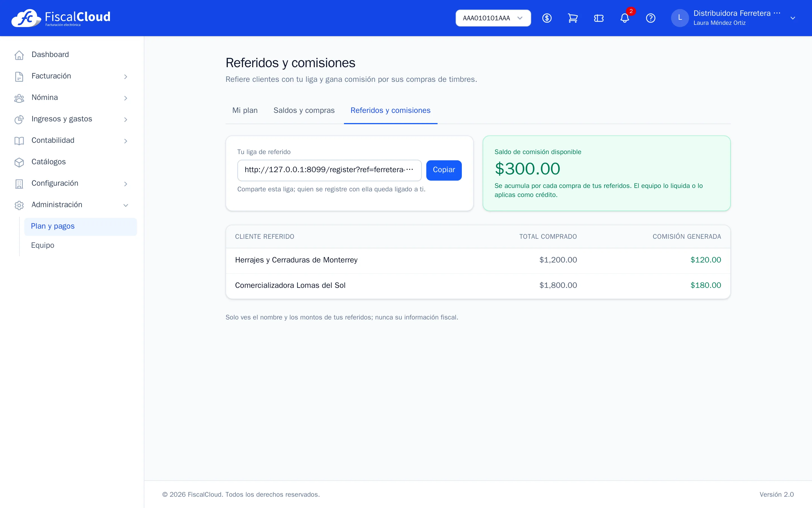Click the Ingresos y gastos pie chart icon
Image resolution: width=812 pixels, height=508 pixels.
19,119
